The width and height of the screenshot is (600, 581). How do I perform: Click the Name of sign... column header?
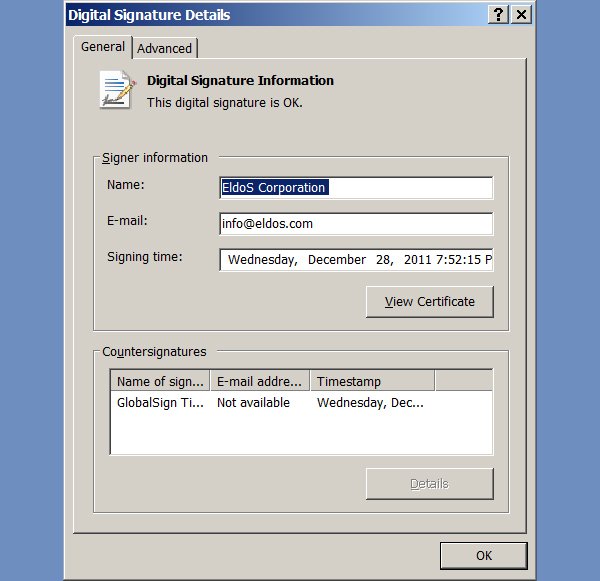[x=160, y=381]
